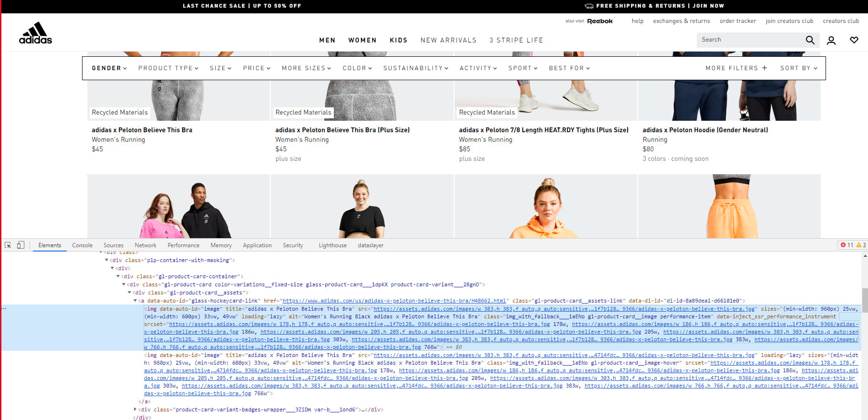868x420 pixels.
Task: Collapse the plp-container-with-masking div node
Action: (x=106, y=260)
